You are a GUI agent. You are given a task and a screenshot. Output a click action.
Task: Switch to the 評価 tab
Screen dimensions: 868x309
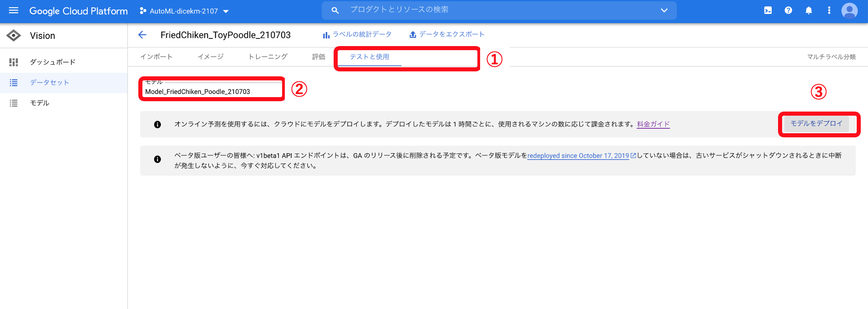pos(319,57)
